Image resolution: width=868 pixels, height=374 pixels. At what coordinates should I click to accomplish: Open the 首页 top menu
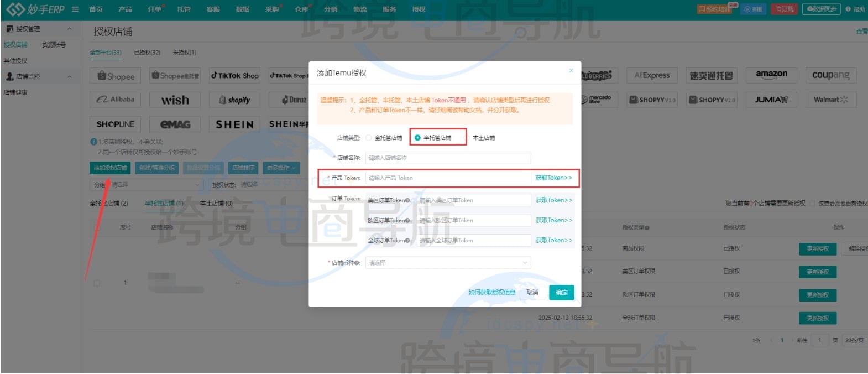click(x=96, y=9)
